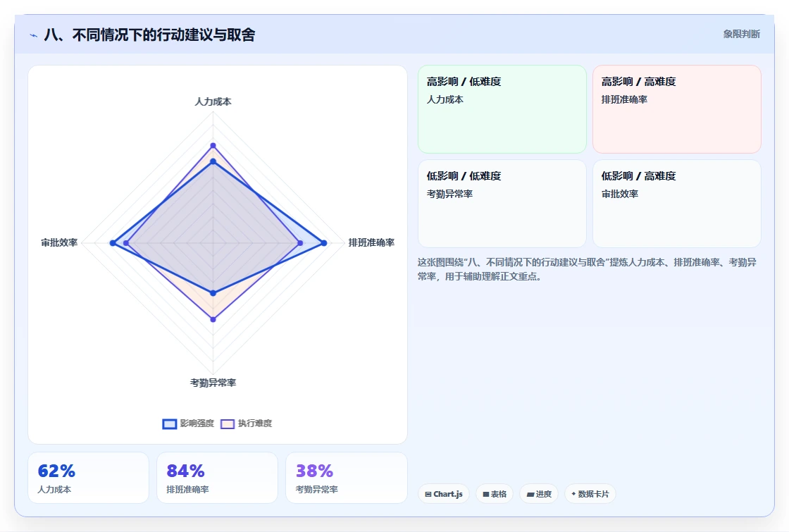Click the 数据卡片 chip diamond icon

pyautogui.click(x=573, y=494)
